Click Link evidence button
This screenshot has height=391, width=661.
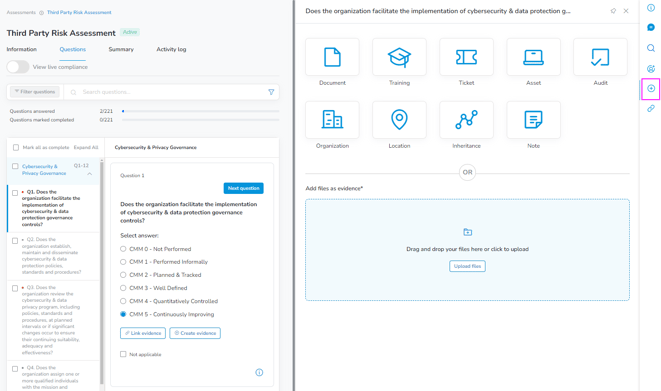click(x=143, y=333)
